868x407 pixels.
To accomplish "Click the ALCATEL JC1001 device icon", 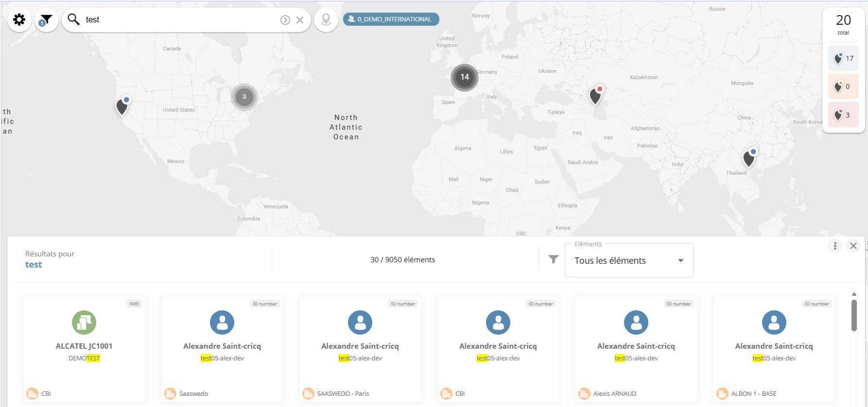I will 84,322.
